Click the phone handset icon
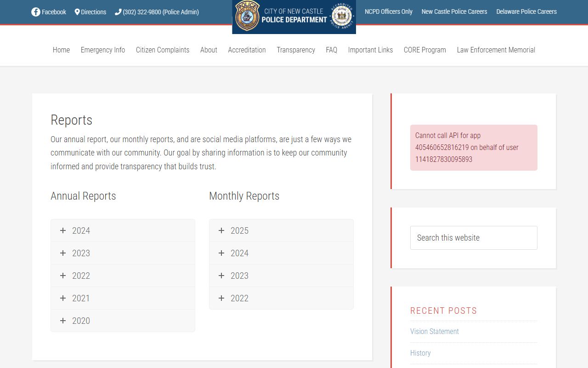The height and width of the screenshot is (368, 588). 118,12
